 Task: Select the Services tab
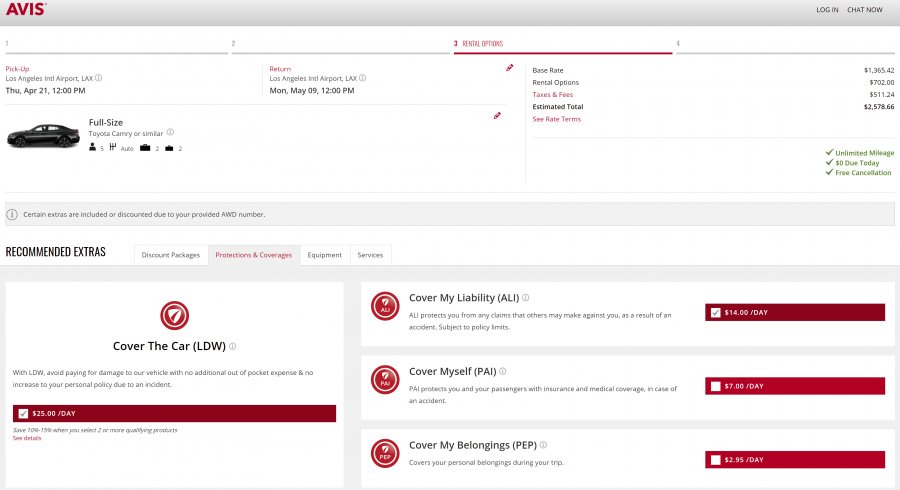(370, 255)
